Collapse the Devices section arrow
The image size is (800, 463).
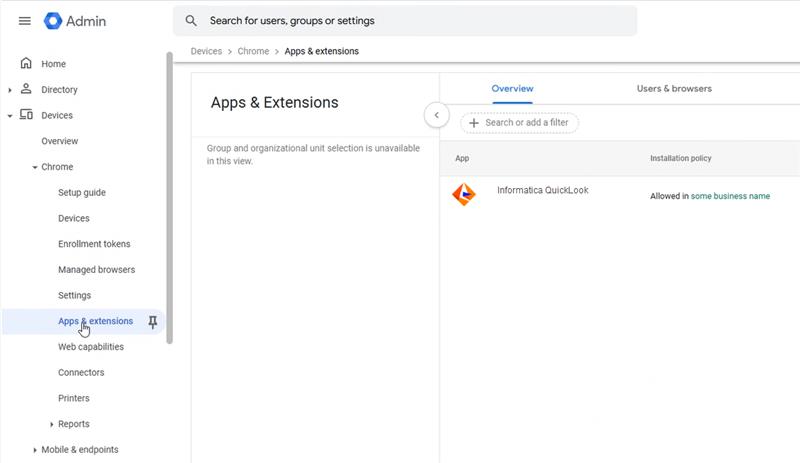pyautogui.click(x=10, y=116)
